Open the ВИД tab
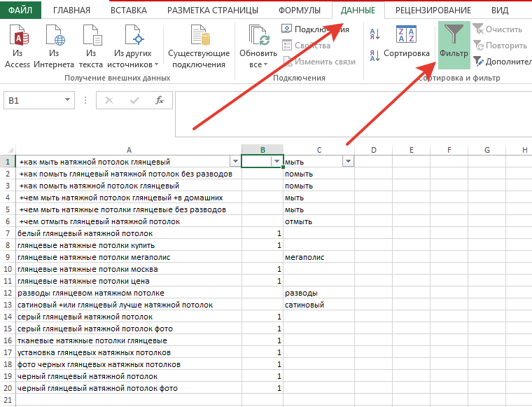This screenshot has height=407, width=532. 500,11
